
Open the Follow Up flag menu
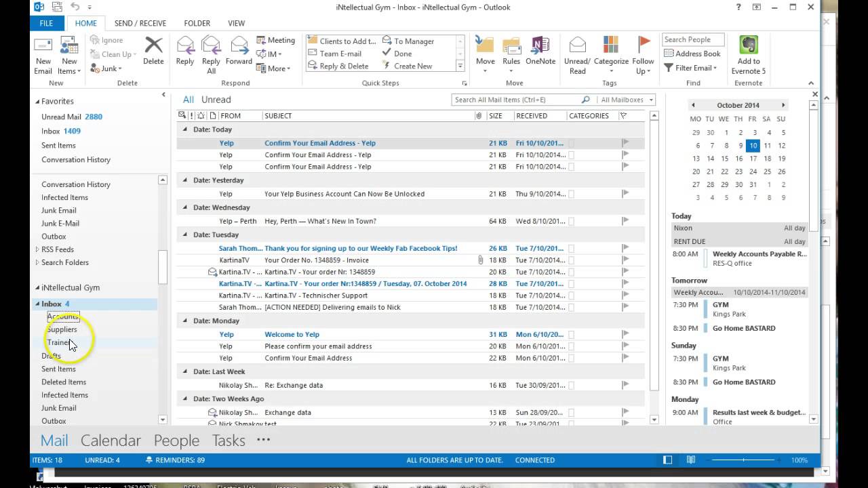click(643, 56)
